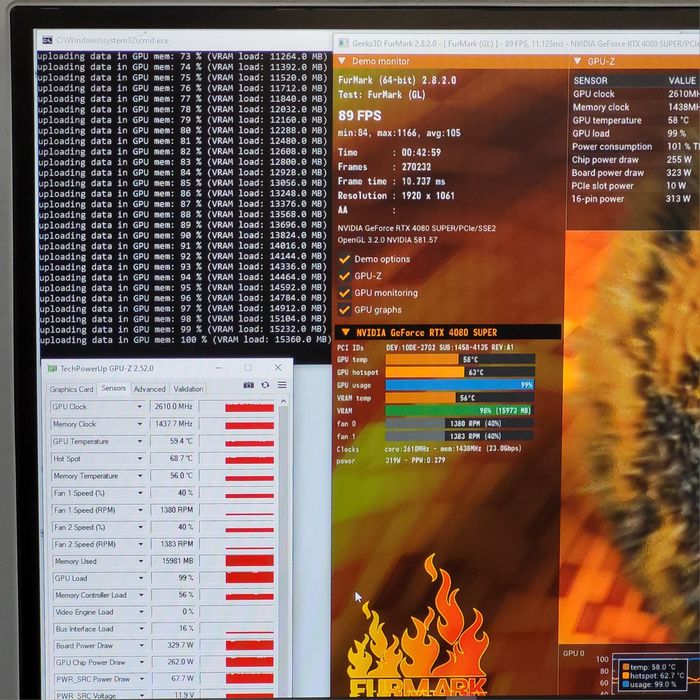This screenshot has height=700, width=700.
Task: Open the Bus Interface Load dropdown
Action: coord(142,629)
